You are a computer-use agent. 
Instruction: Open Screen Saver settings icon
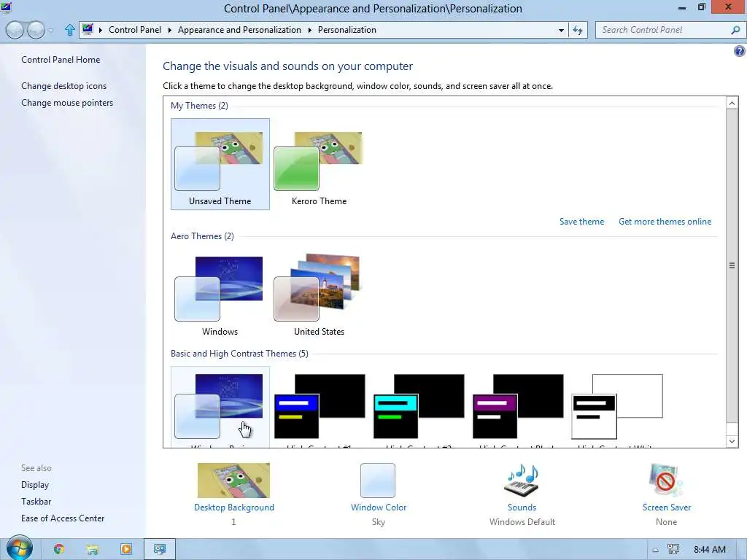click(x=666, y=481)
